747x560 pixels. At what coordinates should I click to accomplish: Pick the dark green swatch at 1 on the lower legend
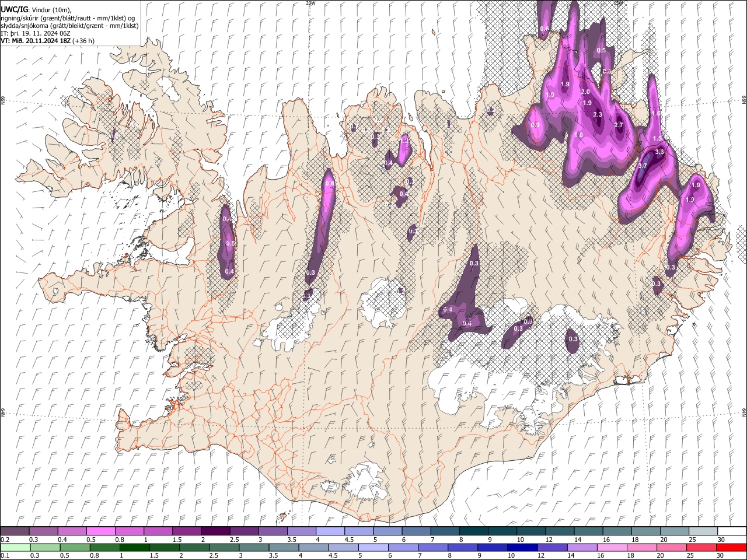134,547
